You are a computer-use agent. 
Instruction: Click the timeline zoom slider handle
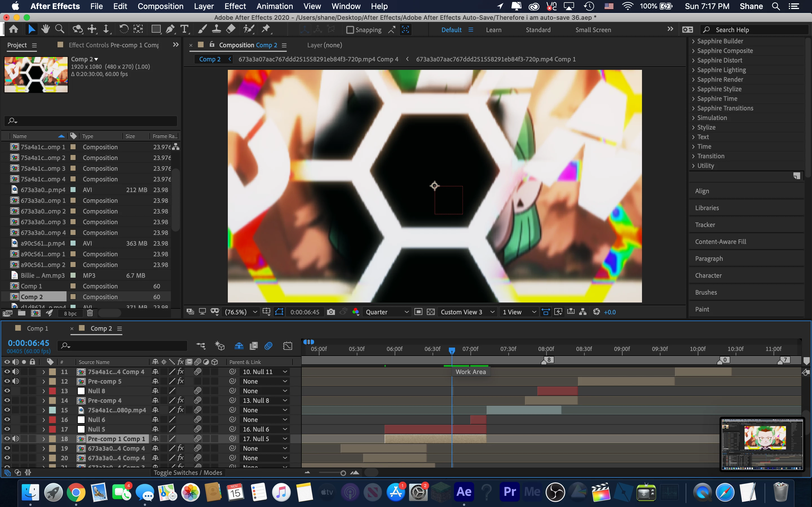pyautogui.click(x=343, y=473)
